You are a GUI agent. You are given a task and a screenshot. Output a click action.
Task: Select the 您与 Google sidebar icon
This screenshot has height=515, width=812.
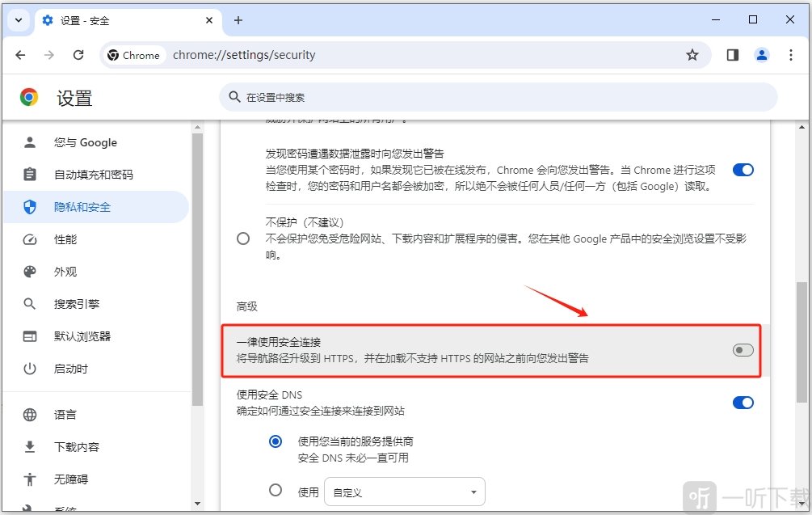28,142
